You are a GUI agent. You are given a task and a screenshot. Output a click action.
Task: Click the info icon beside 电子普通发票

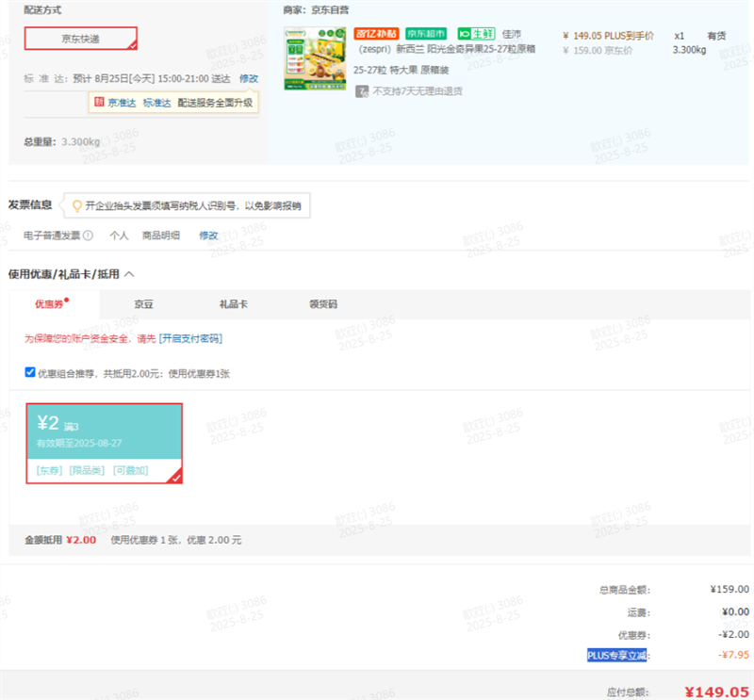tap(88, 236)
